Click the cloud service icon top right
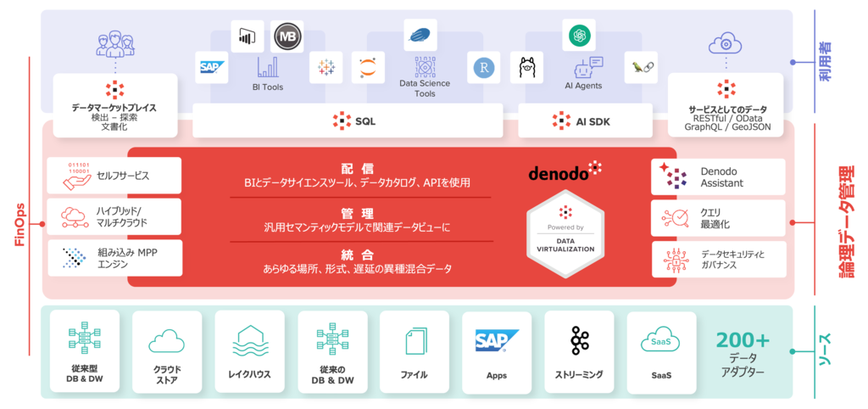868x409 pixels. [x=726, y=44]
